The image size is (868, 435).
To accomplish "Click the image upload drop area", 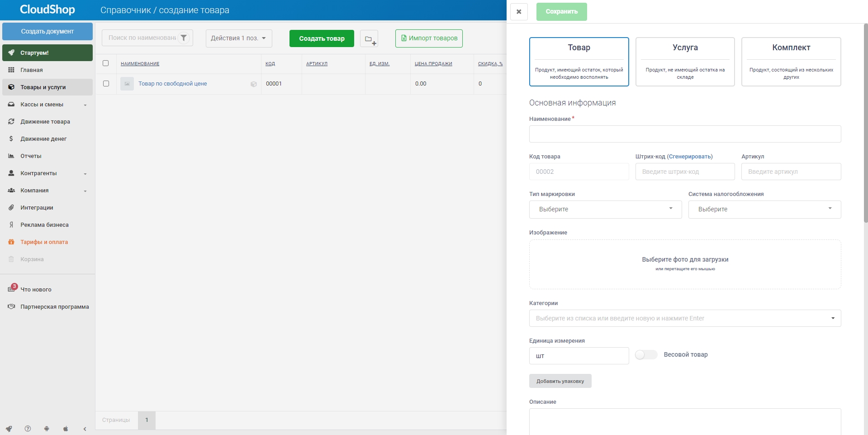I will click(x=685, y=264).
